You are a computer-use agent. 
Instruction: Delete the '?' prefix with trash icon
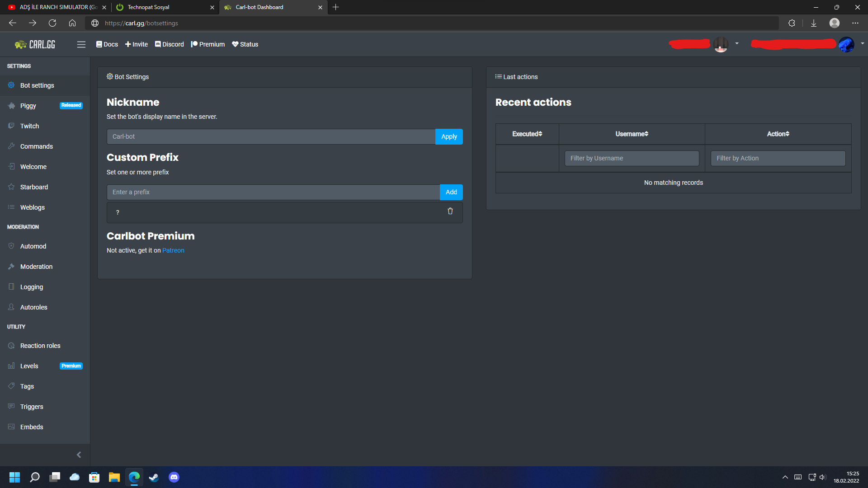[450, 211]
